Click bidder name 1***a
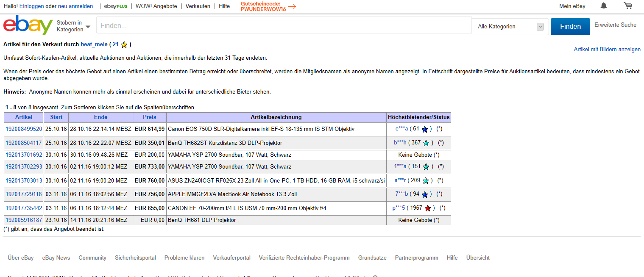 [400, 166]
